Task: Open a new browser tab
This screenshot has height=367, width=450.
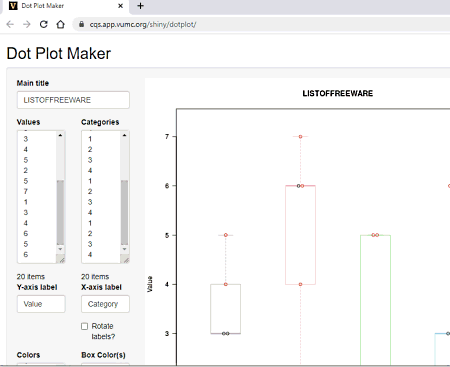Action: (x=140, y=6)
